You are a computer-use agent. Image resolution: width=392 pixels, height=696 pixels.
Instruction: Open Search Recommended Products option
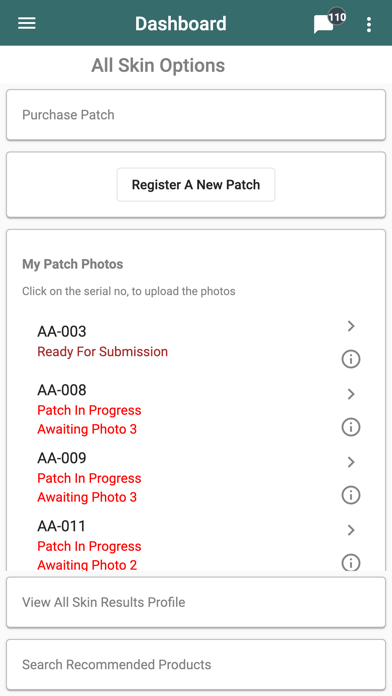click(196, 664)
